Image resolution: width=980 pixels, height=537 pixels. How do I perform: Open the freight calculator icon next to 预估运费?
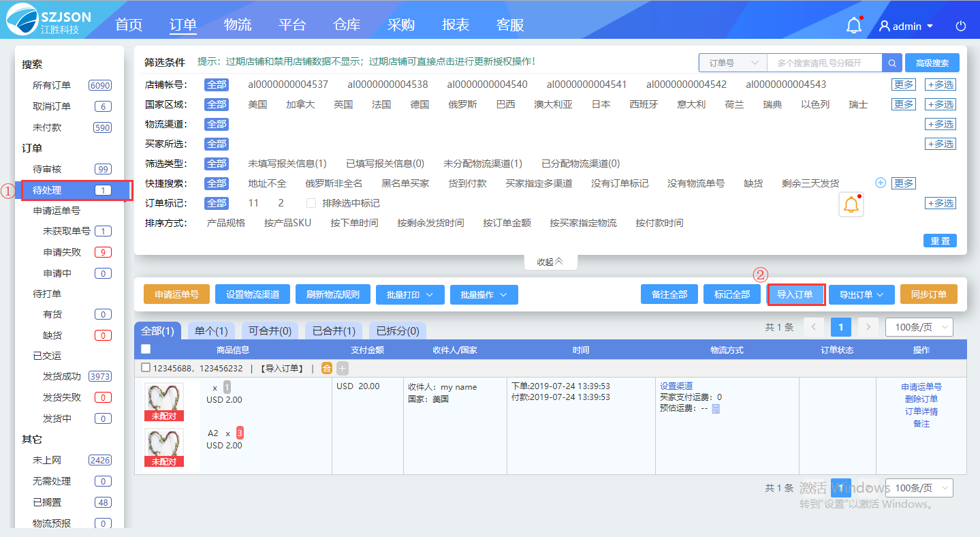click(716, 408)
